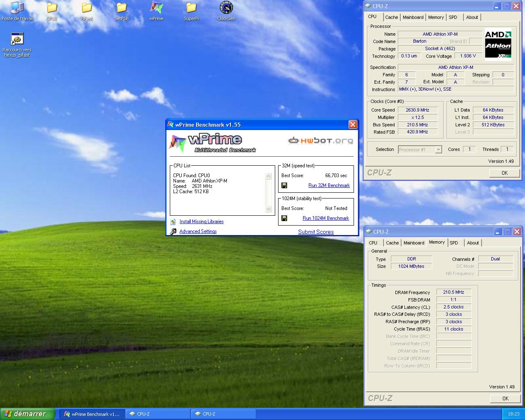Click the save icon under 1024M Best Score

point(284,218)
